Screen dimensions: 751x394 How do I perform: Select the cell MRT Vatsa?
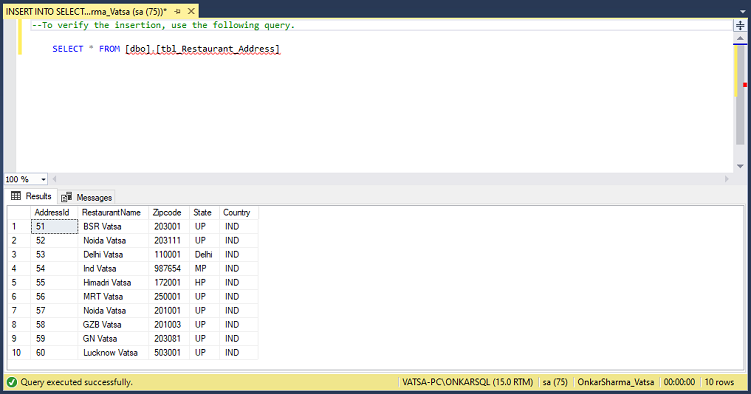coord(113,296)
